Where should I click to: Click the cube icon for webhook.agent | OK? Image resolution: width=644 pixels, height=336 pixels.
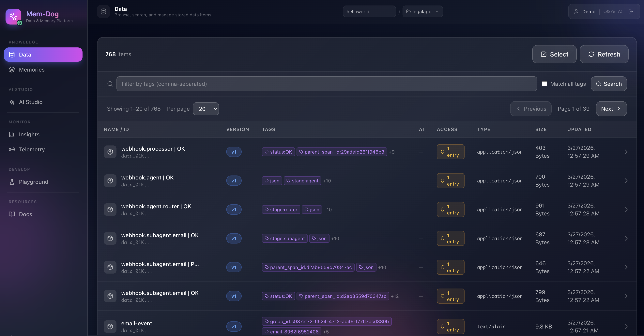(x=110, y=180)
